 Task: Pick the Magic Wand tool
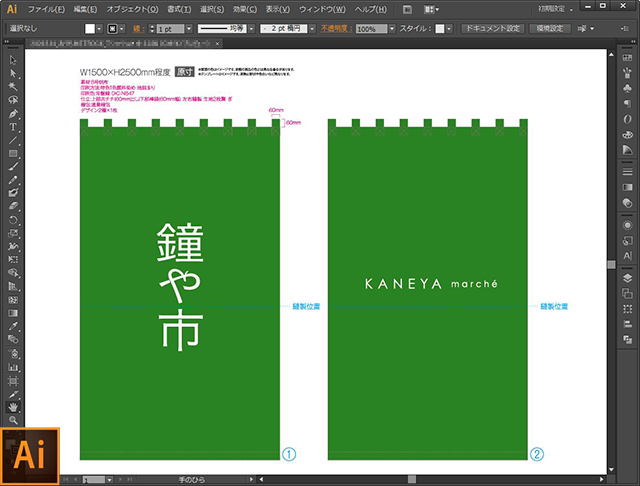click(x=14, y=86)
